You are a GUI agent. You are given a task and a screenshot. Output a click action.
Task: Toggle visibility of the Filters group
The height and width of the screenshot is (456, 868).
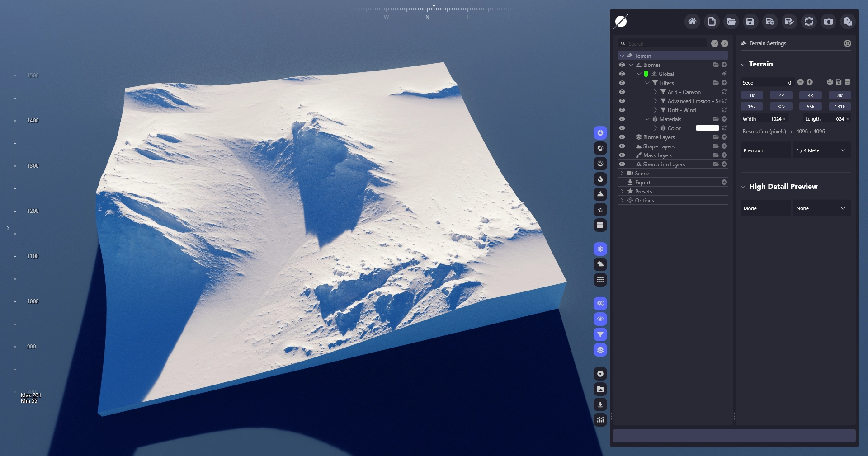(622, 83)
